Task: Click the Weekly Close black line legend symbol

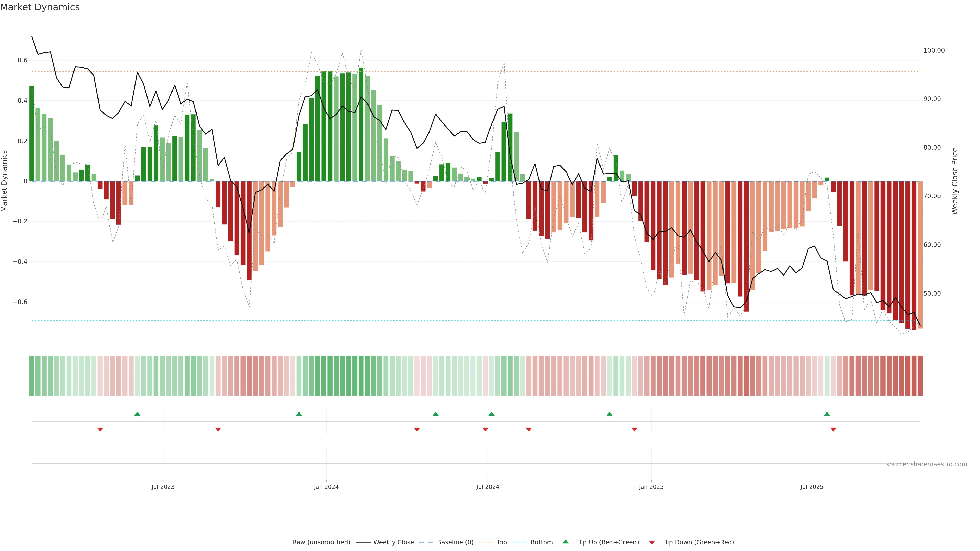Action: pyautogui.click(x=363, y=542)
